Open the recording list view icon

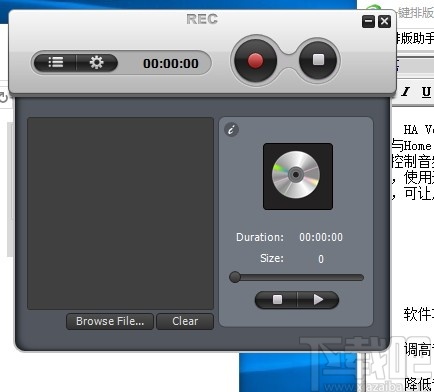(55, 63)
